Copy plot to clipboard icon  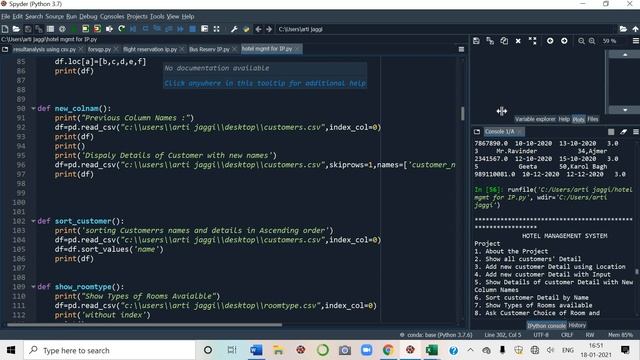pyautogui.click(x=504, y=41)
